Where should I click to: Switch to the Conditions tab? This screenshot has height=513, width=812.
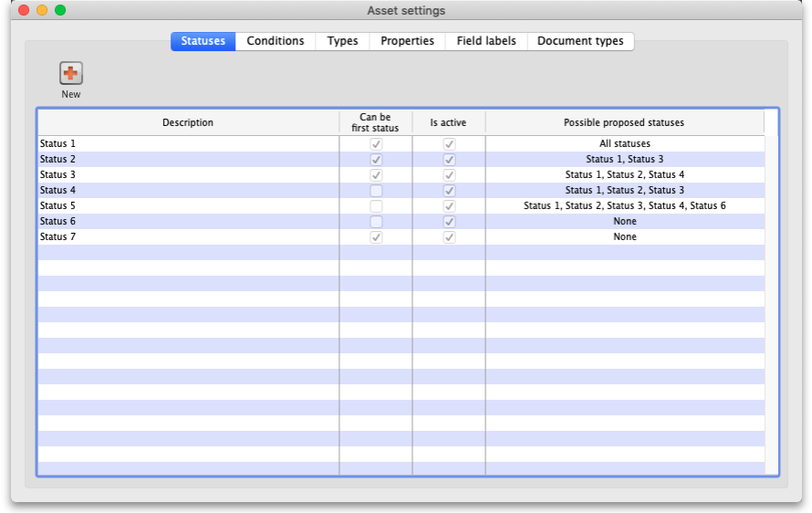tap(276, 41)
